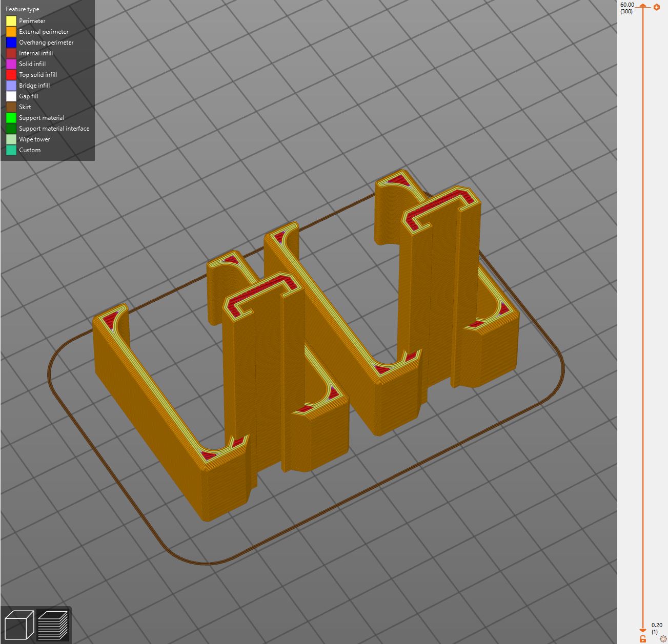Viewport: 668px width, 644px height.
Task: Click the "Perimeter" legend label
Action: [32, 21]
